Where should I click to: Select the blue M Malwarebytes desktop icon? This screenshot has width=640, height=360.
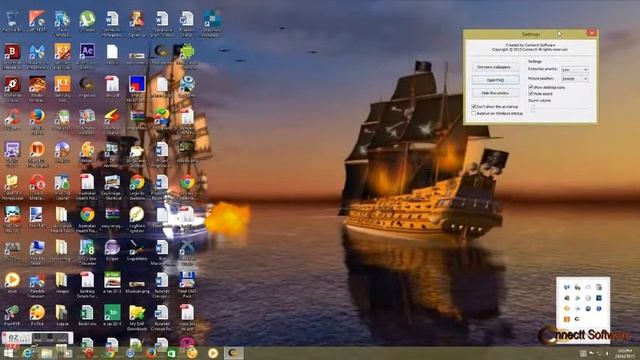(x=37, y=55)
